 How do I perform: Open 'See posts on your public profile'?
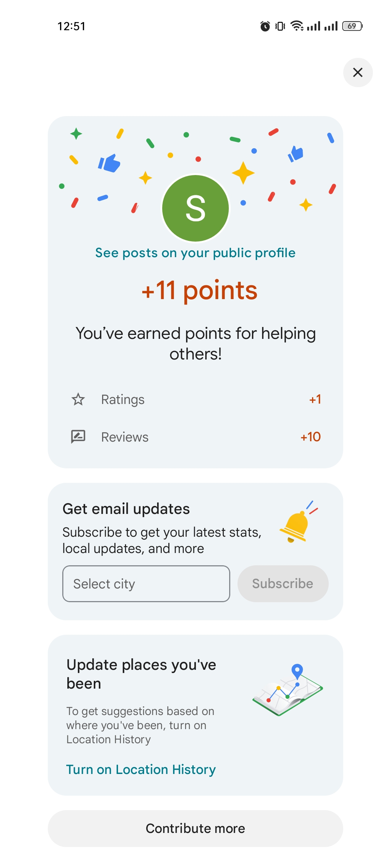point(195,253)
